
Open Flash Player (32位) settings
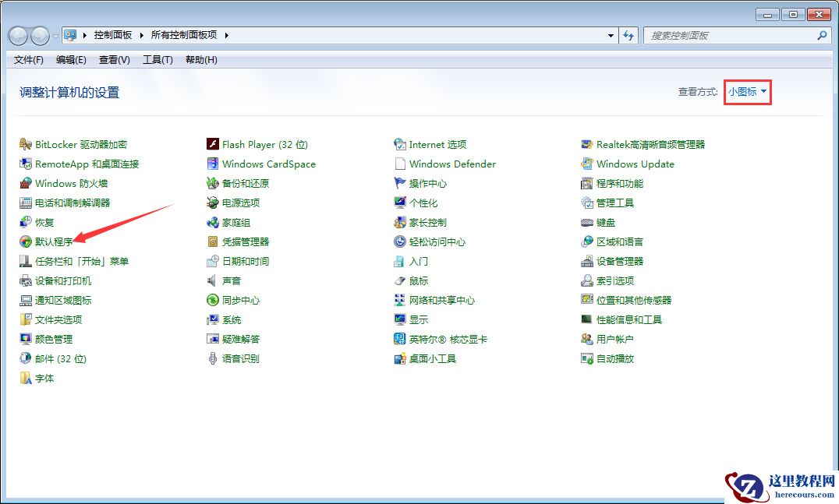click(263, 144)
